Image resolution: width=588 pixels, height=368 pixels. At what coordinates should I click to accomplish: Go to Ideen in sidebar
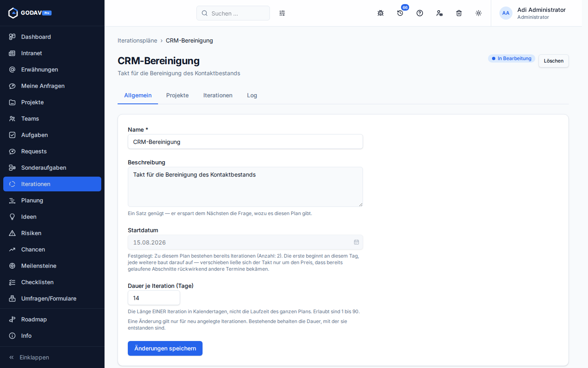(52, 217)
